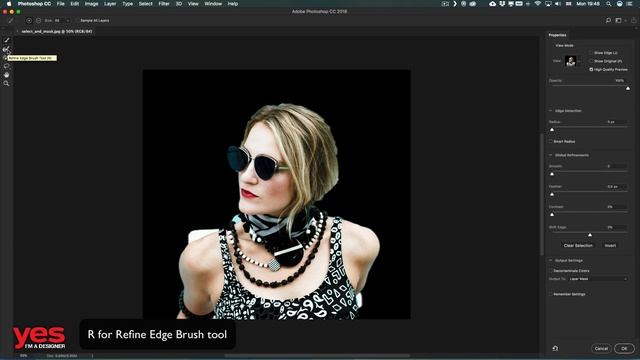Screen dimensions: 640x360
Task: Click the Dropbox menu bar icon
Action: pyautogui.click(x=502, y=4)
